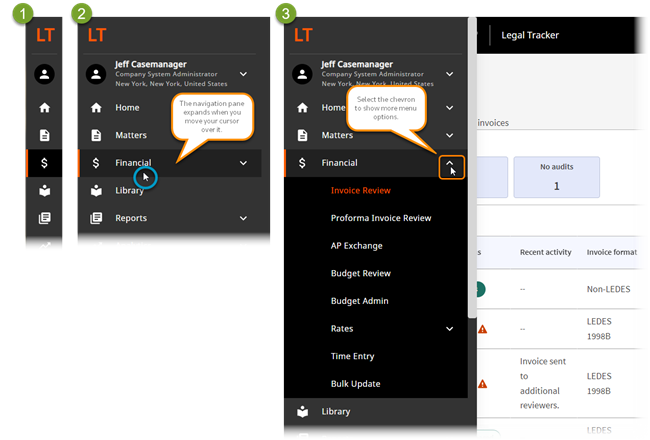Image resolution: width=650 pixels, height=440 pixels.
Task: Expand the Rates submenu chevron
Action: (450, 328)
